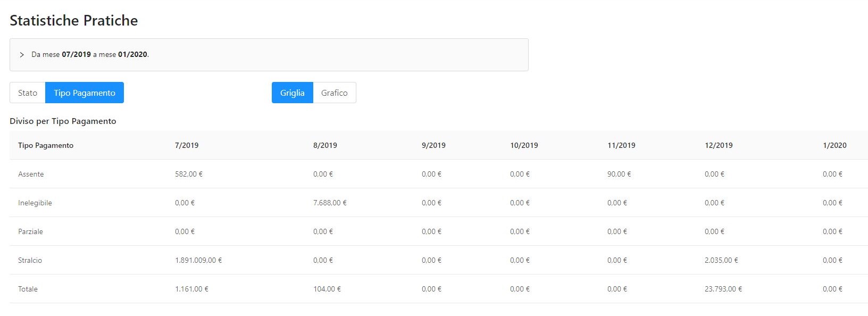Select the Parziale row label
The image size is (868, 316).
point(30,231)
